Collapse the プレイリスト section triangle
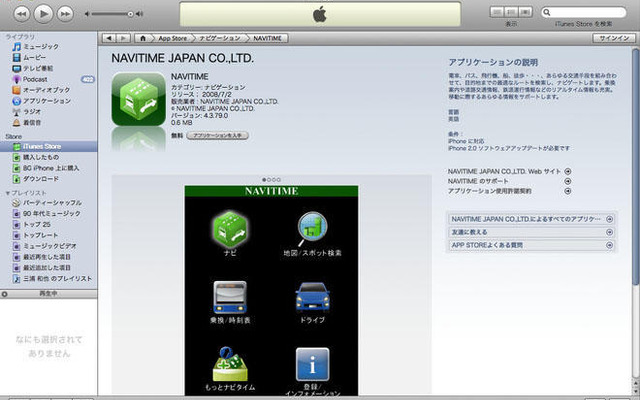 [x=7, y=193]
